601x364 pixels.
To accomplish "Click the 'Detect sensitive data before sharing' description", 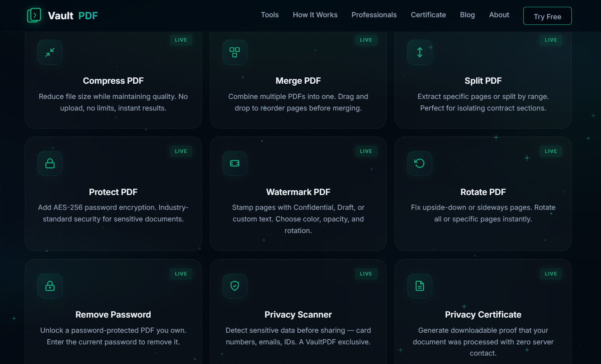I will [x=298, y=336].
